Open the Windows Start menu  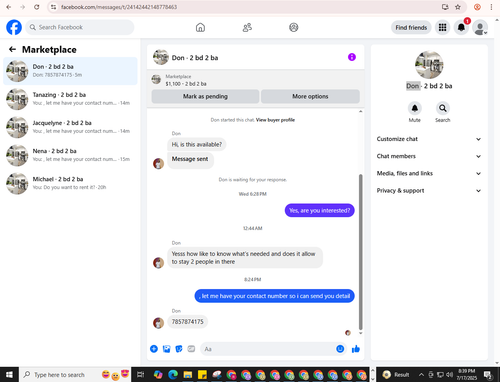tap(9, 375)
